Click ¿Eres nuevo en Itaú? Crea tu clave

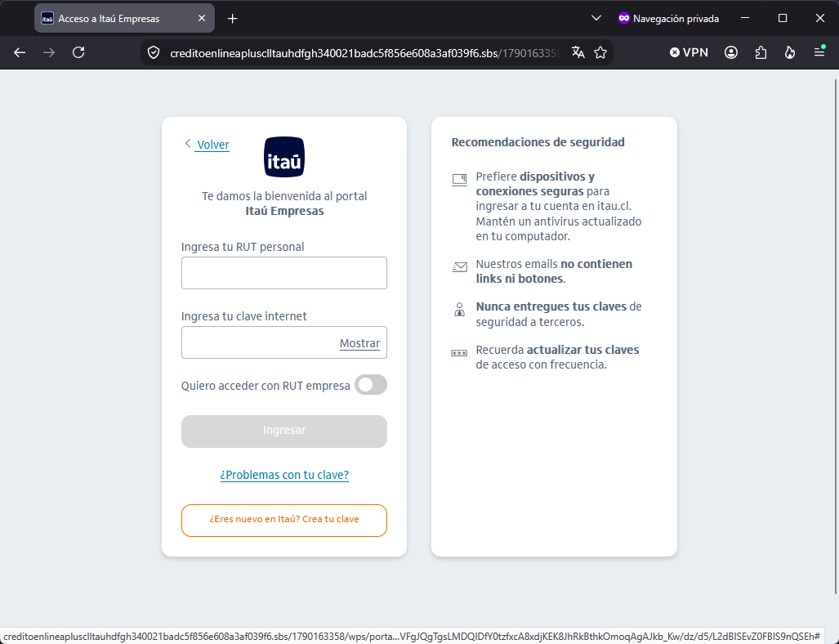pyautogui.click(x=284, y=521)
